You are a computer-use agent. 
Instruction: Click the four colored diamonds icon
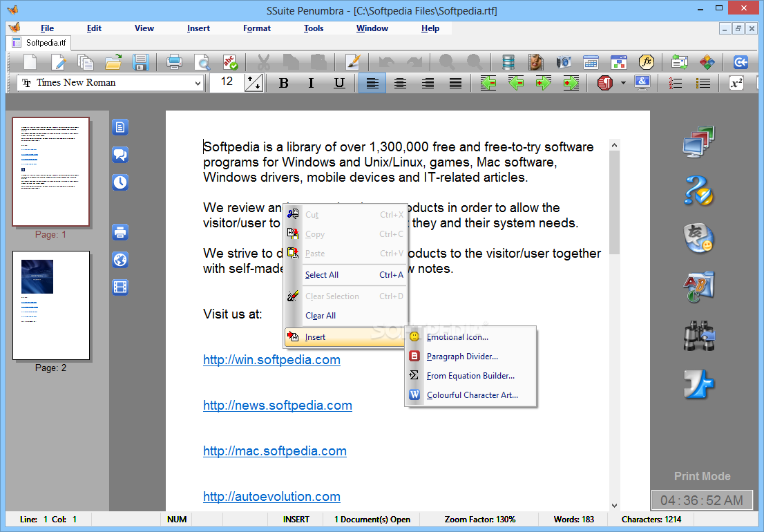click(x=707, y=62)
